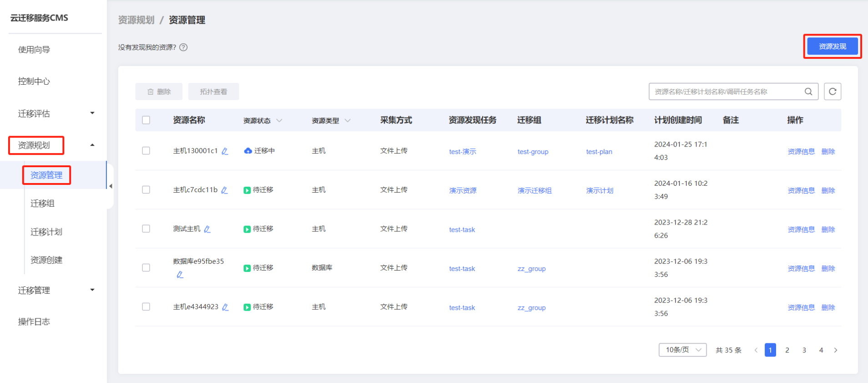Click the 拓扑查看 button
The width and height of the screenshot is (868, 383).
pos(214,92)
